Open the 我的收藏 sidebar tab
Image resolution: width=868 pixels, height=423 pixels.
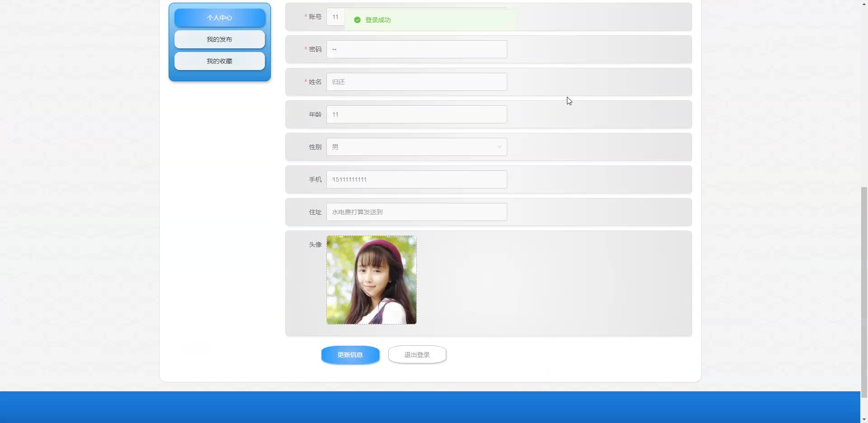tap(220, 61)
